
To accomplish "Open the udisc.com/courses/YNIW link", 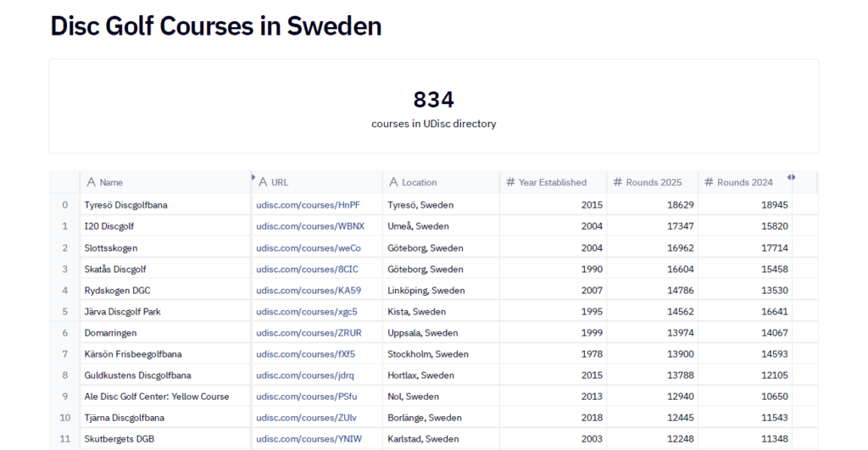I will (x=309, y=439).
